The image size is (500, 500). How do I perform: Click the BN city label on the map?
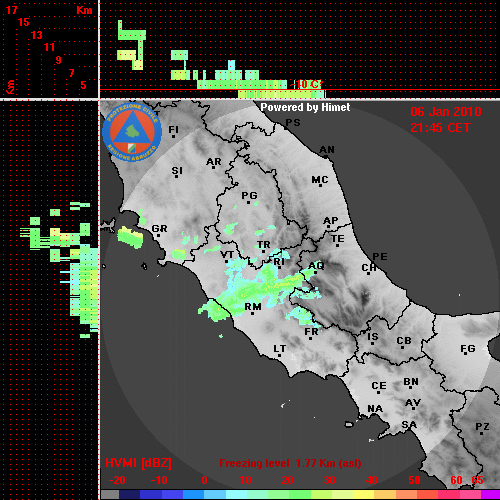point(411,382)
